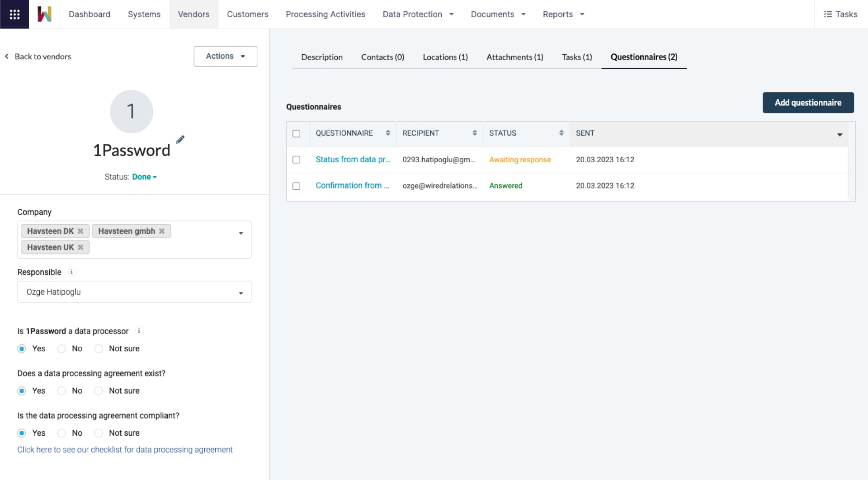The image size is (868, 480).
Task: Click the Wired Relations logo icon
Action: pyautogui.click(x=44, y=14)
